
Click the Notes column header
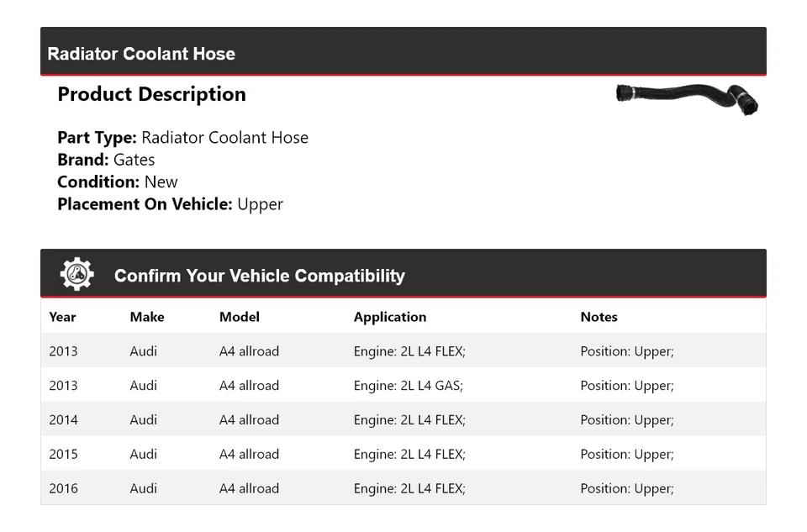coord(599,317)
